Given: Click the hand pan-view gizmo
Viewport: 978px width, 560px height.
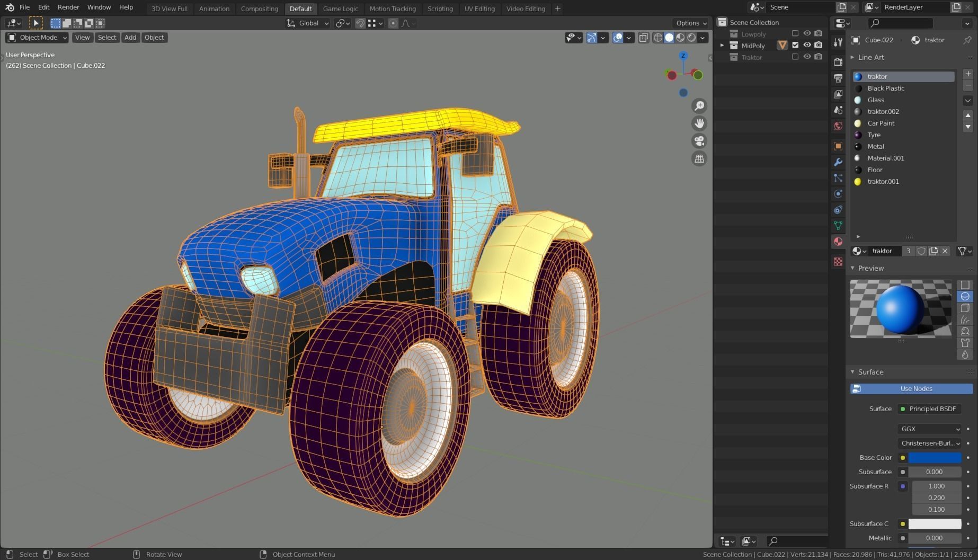Looking at the screenshot, I should tap(699, 123).
